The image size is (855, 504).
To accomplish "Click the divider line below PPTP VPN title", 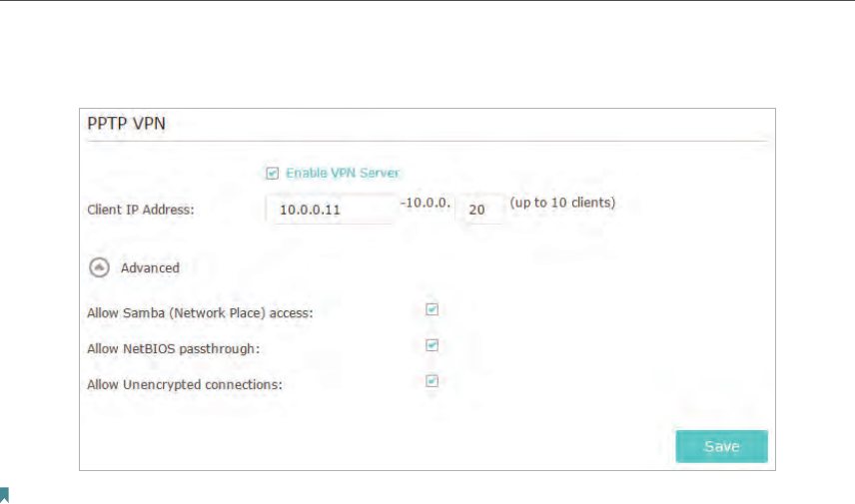I will coord(427,142).
